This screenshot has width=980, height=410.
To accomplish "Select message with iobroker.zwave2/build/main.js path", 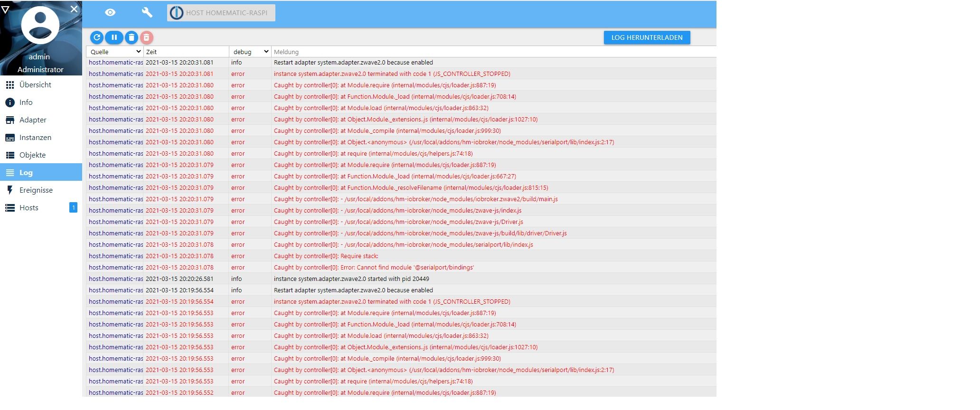I will tap(416, 199).
